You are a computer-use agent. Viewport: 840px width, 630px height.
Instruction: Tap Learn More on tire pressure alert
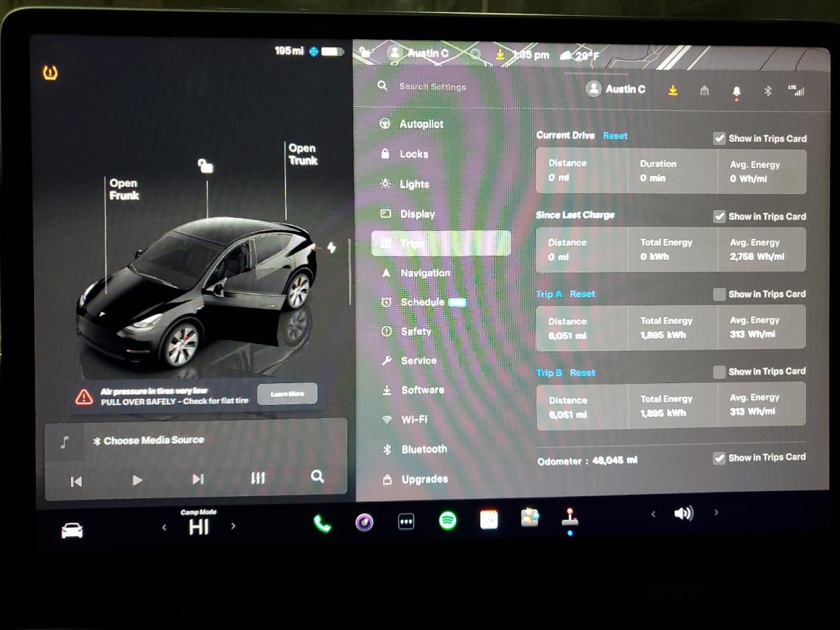[287, 394]
